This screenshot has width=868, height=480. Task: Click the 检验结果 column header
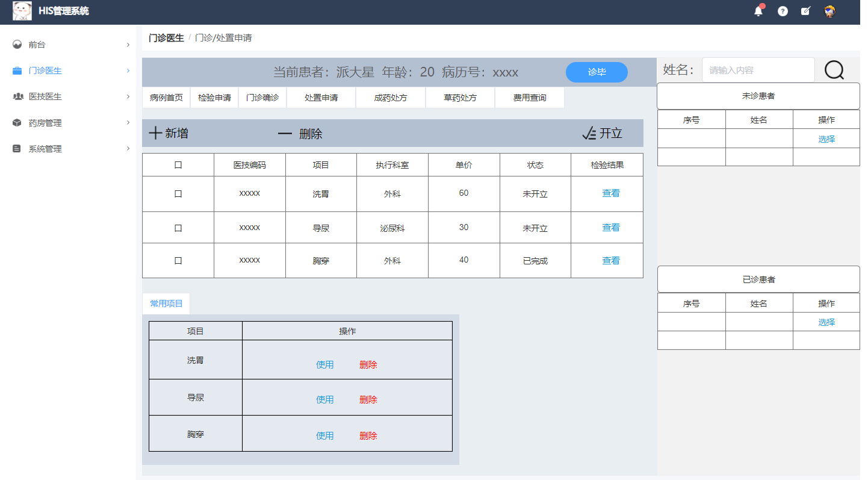click(x=607, y=165)
